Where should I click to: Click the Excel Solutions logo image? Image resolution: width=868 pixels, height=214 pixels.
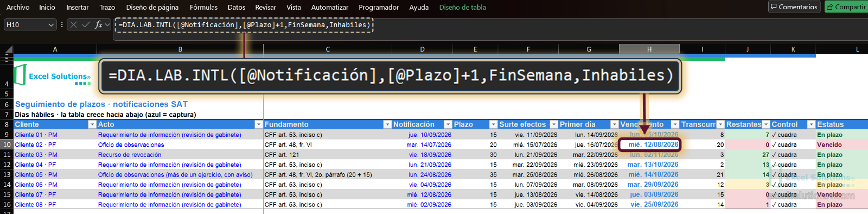53,75
